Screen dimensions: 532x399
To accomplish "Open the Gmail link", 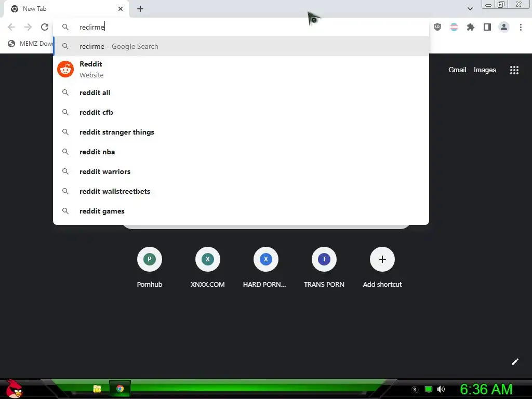I will pos(457,70).
